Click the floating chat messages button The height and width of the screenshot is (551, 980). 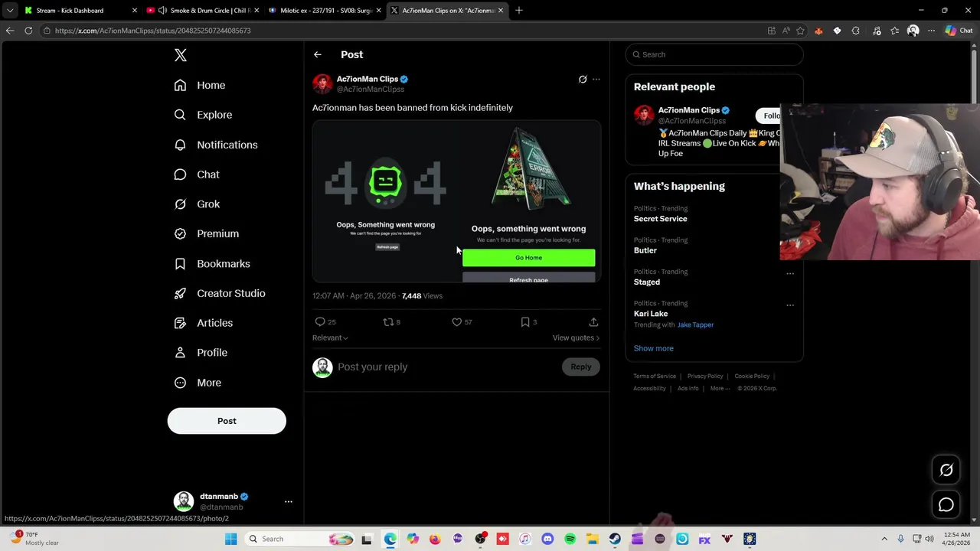(946, 505)
